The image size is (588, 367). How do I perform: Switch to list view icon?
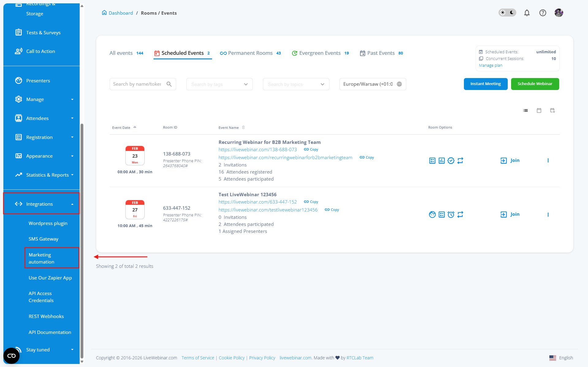pos(525,110)
